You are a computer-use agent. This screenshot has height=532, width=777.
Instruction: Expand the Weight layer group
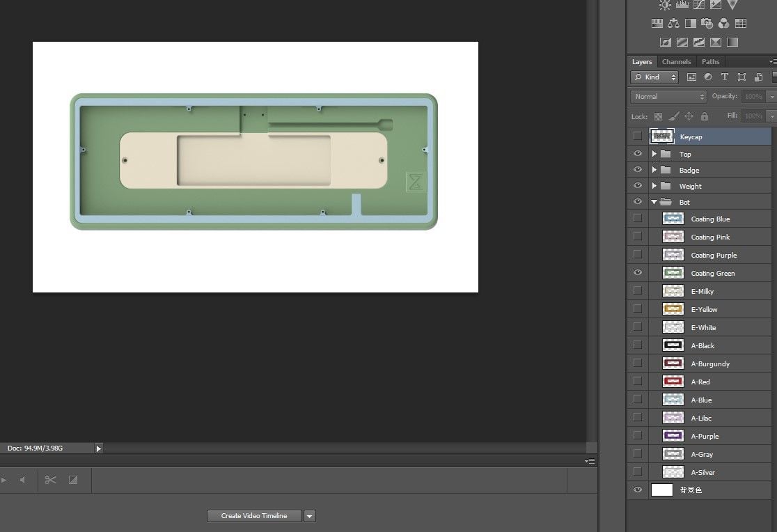pos(654,185)
